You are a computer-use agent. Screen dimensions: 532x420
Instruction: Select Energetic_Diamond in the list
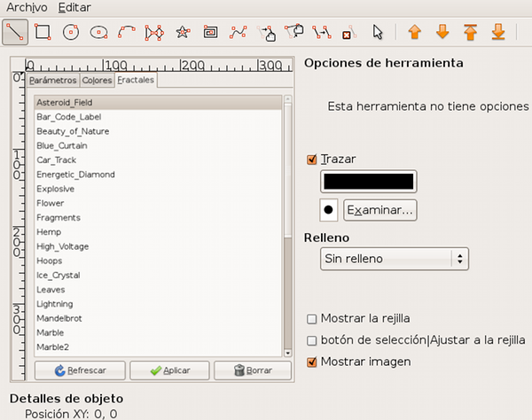(158, 175)
